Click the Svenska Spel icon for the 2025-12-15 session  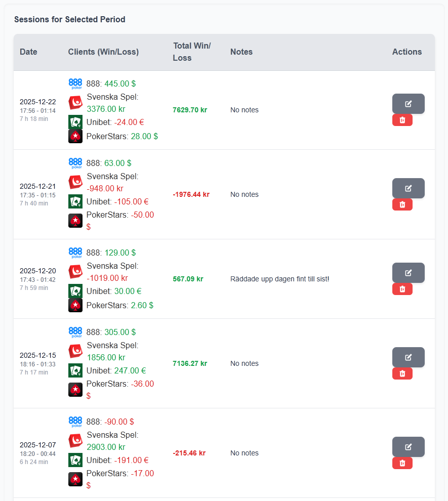click(x=75, y=351)
